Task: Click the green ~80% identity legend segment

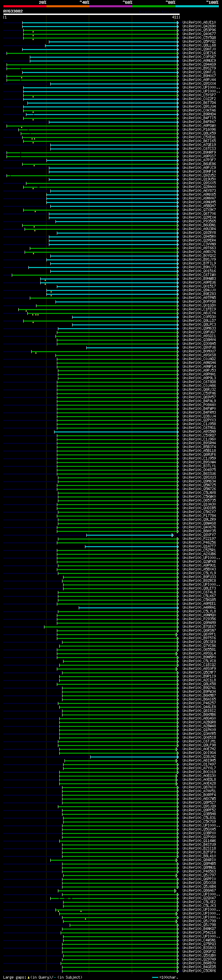Action: click(154, 6)
